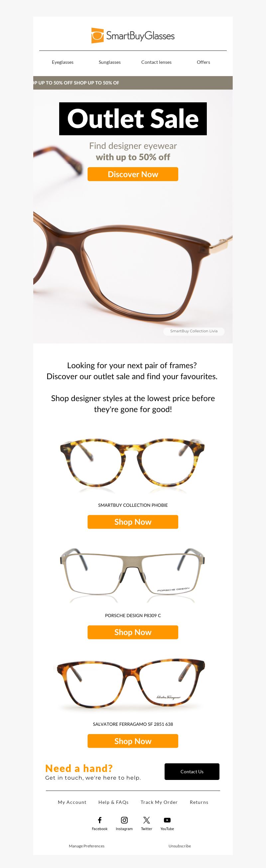Click the SmartBuyGlasses logo
This screenshot has height=868, width=266.
[x=133, y=36]
